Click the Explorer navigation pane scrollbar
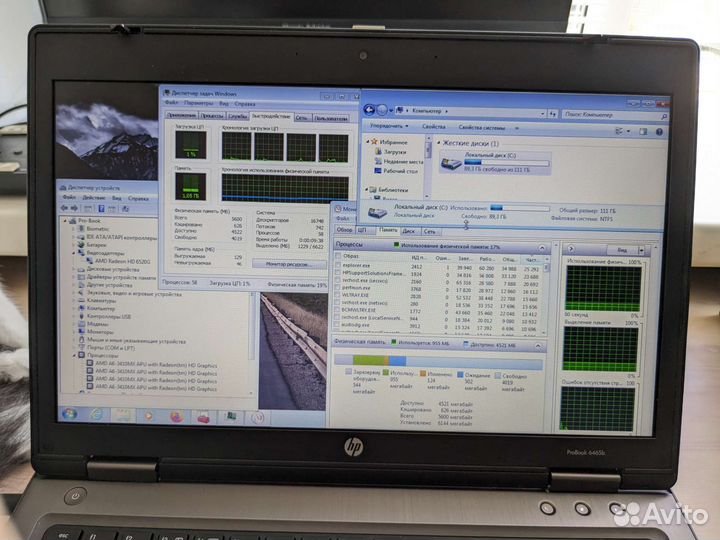720x540 pixels. tap(428, 166)
